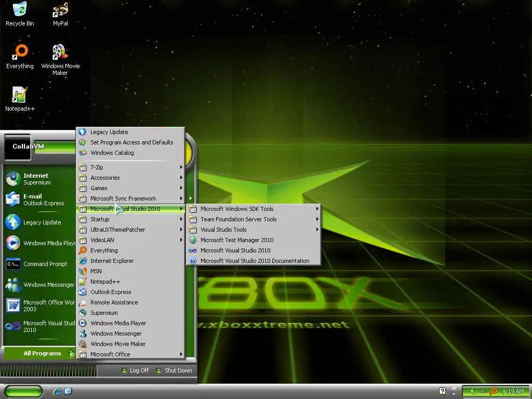This screenshot has height=399, width=532.
Task: Click the Windows Catalog icon
Action: [83, 153]
